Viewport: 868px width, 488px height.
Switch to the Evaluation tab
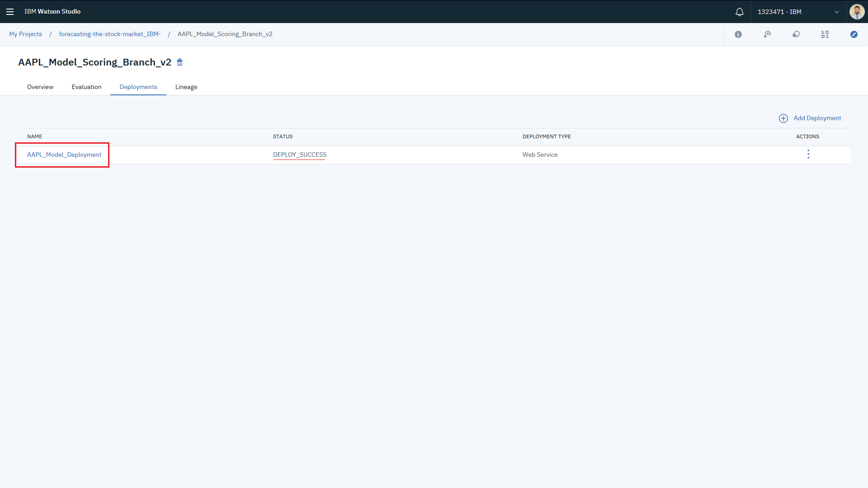(86, 87)
